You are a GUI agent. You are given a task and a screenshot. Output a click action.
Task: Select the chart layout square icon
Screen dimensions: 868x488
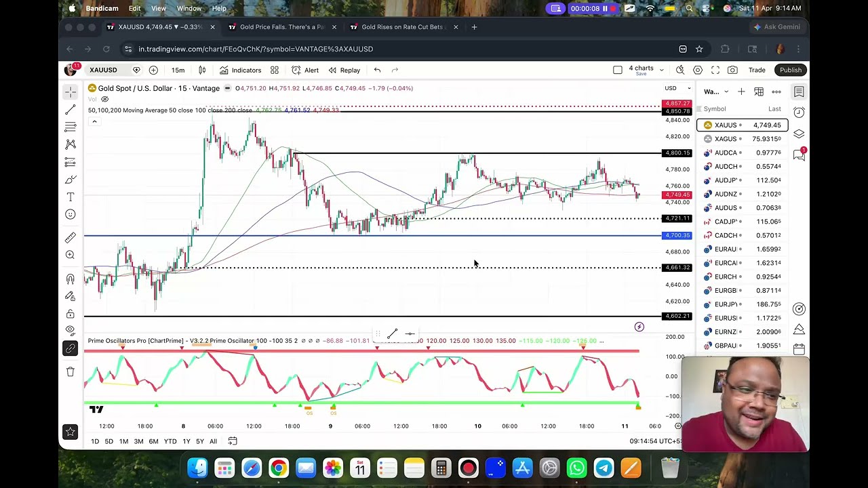pos(617,70)
